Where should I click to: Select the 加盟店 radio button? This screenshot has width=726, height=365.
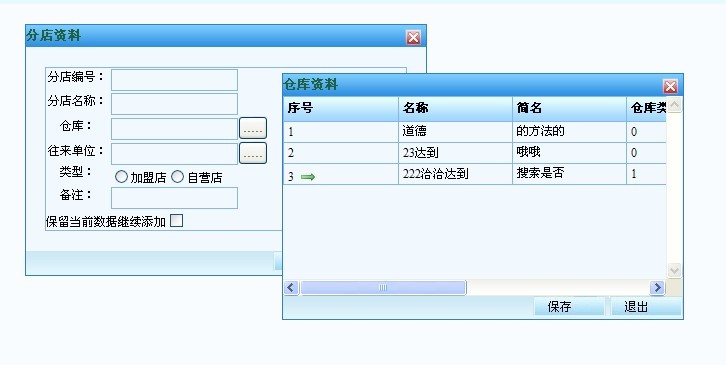[121, 176]
